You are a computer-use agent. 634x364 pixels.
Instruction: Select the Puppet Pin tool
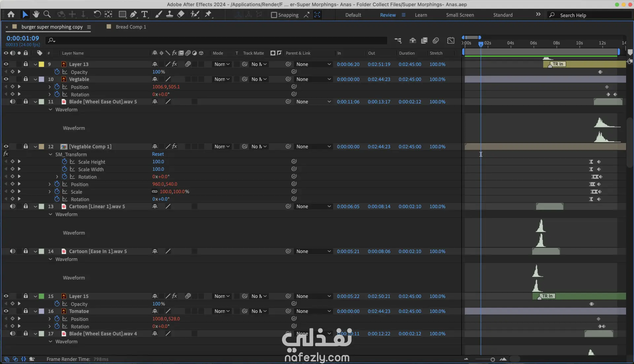(x=208, y=14)
